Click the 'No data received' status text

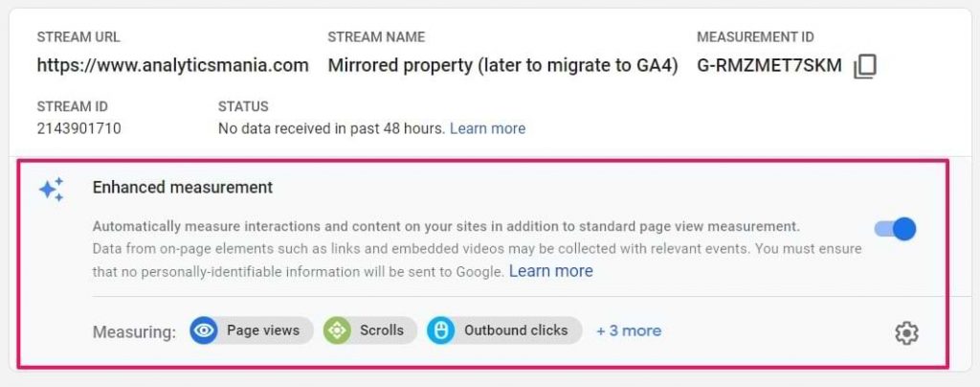point(330,128)
